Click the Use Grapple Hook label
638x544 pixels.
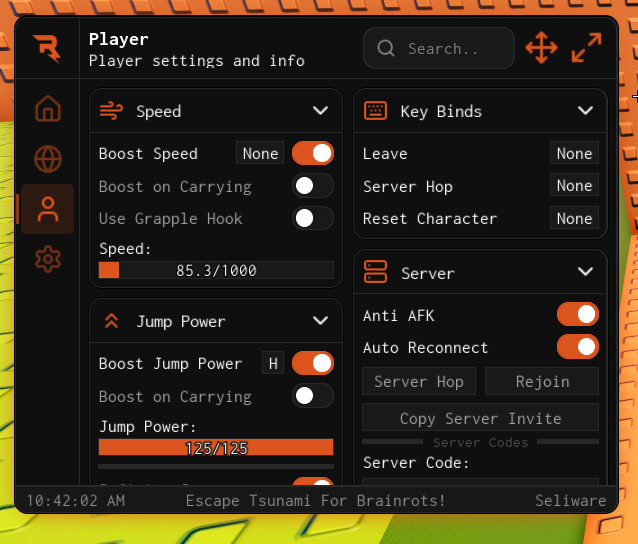click(x=170, y=218)
